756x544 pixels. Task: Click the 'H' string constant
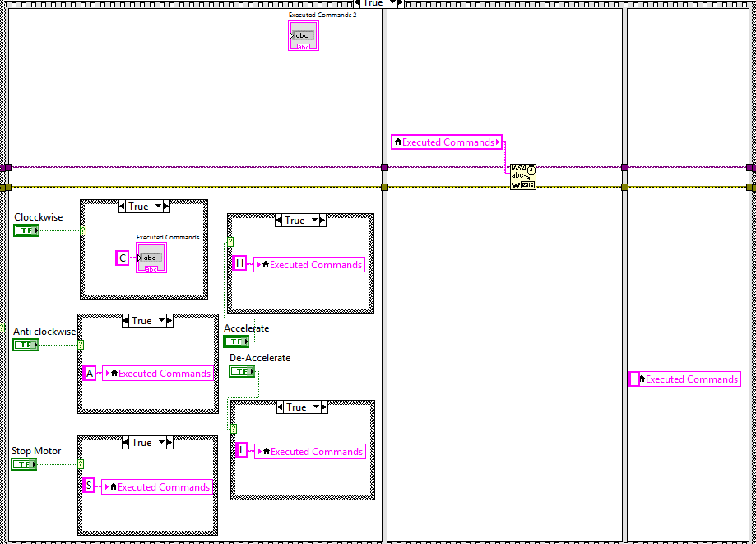point(239,263)
